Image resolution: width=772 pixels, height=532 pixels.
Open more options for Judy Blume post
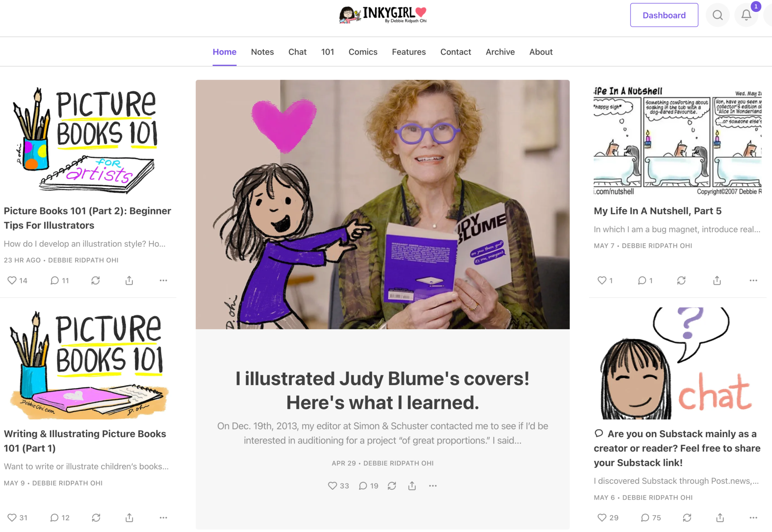coord(433,486)
